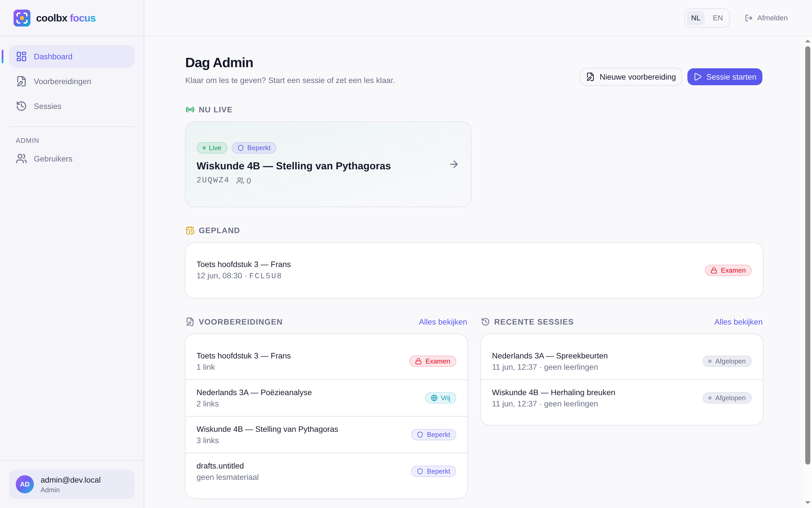Open Wiskunde 4B — Herhaling breuken session
This screenshot has height=508, width=812.
(x=622, y=398)
